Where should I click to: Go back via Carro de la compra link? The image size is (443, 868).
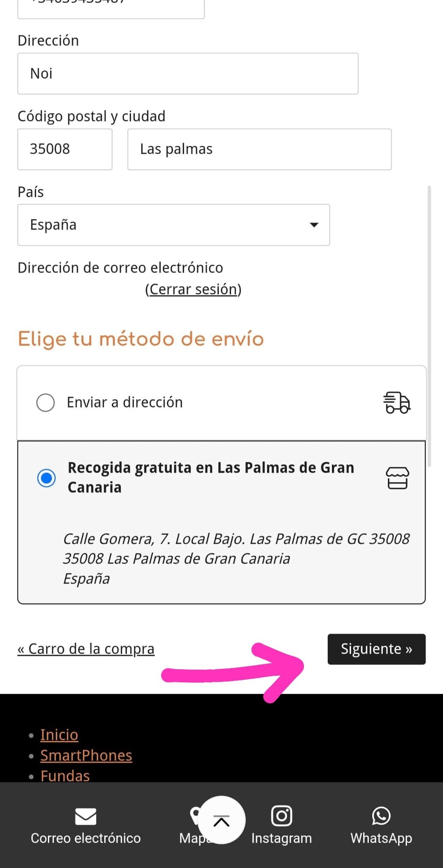[x=86, y=649]
